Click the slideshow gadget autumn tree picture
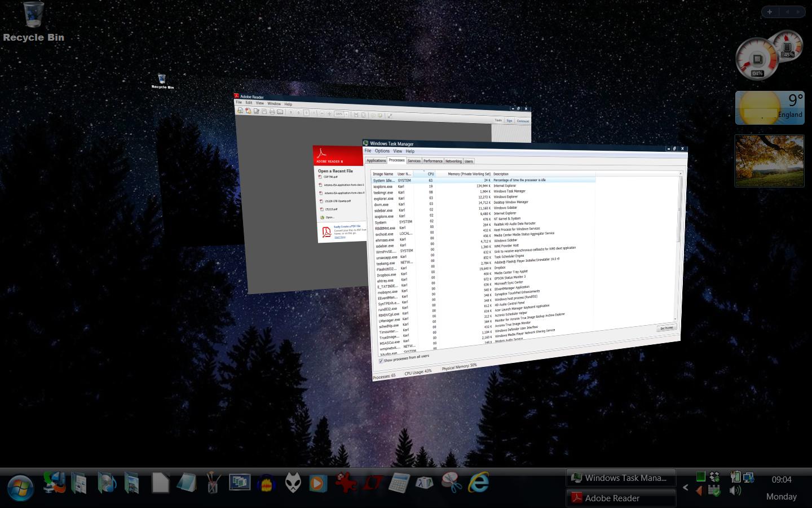Viewport: 812px width, 508px height. click(770, 161)
